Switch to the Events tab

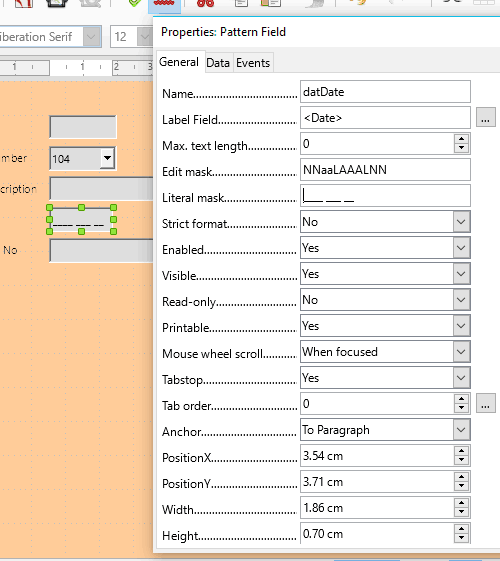[253, 63]
